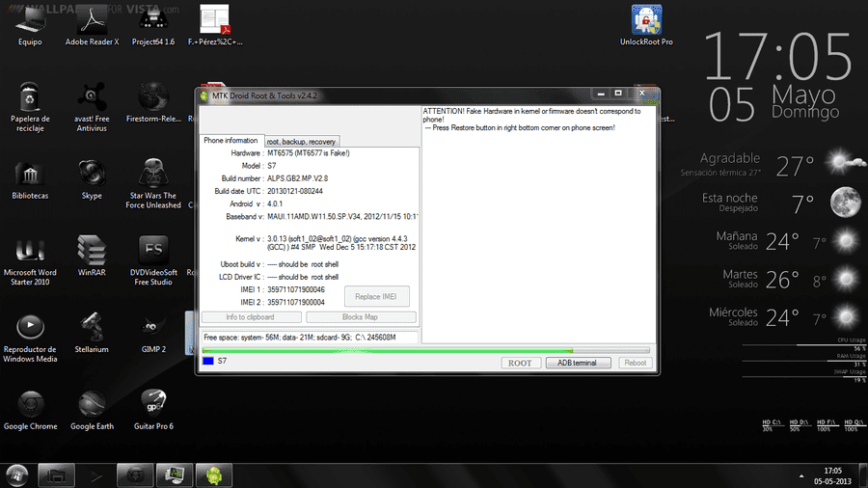Click the 17:05 clock widget
Screen dimensions: 868x488
coord(777,57)
